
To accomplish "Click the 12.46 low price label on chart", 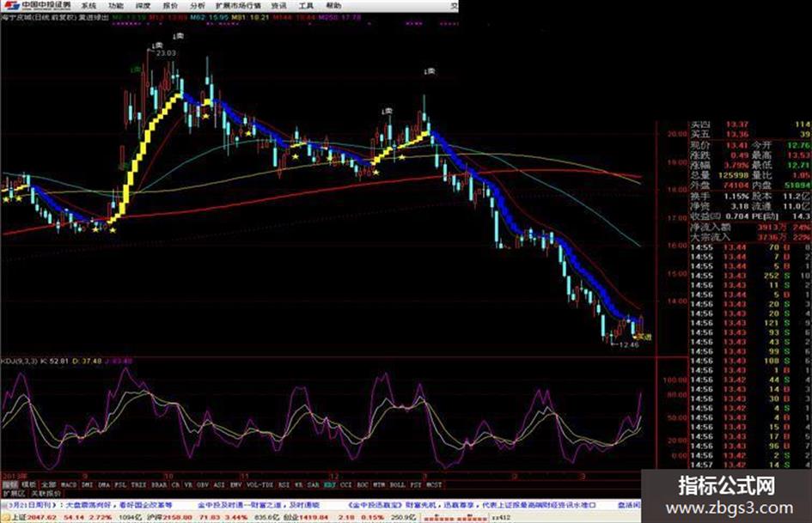I will (629, 344).
